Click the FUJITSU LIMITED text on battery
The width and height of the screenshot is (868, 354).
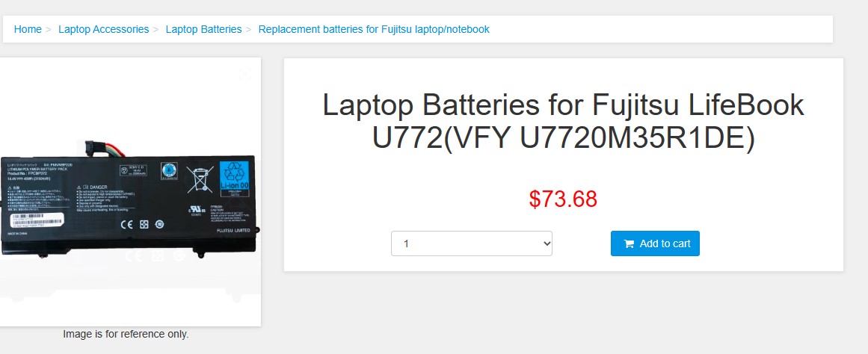[x=233, y=230]
